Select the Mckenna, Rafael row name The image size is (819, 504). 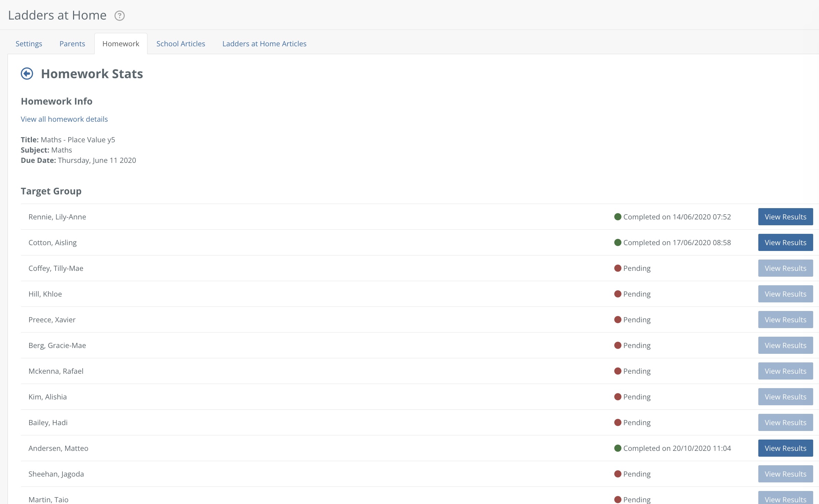tap(56, 371)
